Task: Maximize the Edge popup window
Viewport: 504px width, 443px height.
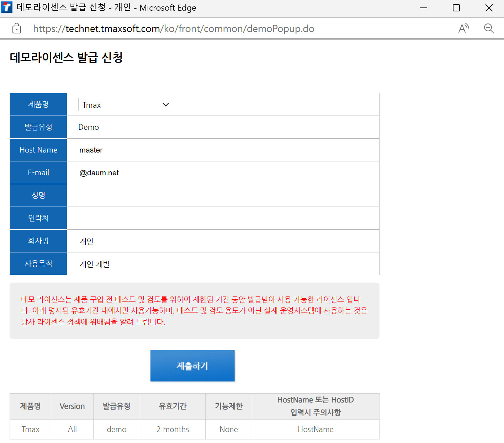Action: click(456, 8)
